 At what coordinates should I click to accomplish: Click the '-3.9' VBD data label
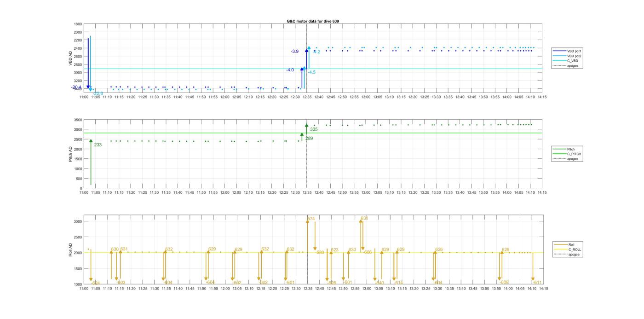pos(294,52)
